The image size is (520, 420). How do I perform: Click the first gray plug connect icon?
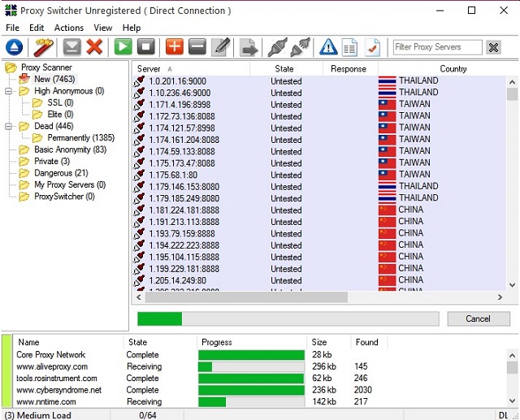coord(277,47)
